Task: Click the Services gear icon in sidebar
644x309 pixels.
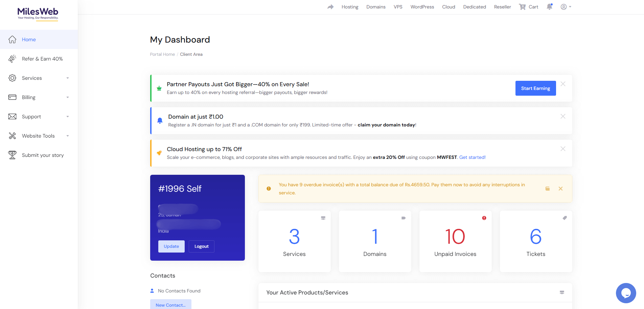Action: [x=13, y=78]
